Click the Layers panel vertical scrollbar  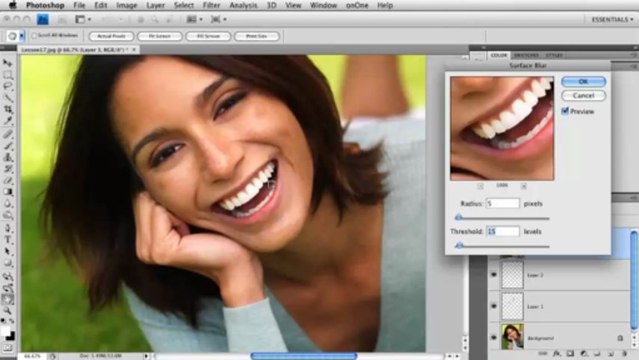pos(634,279)
